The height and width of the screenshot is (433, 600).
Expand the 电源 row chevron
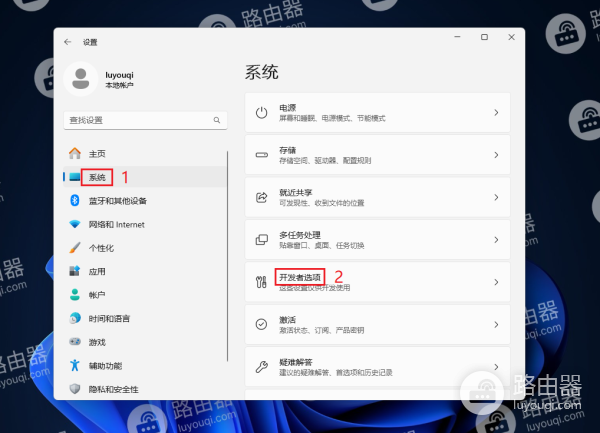[496, 112]
